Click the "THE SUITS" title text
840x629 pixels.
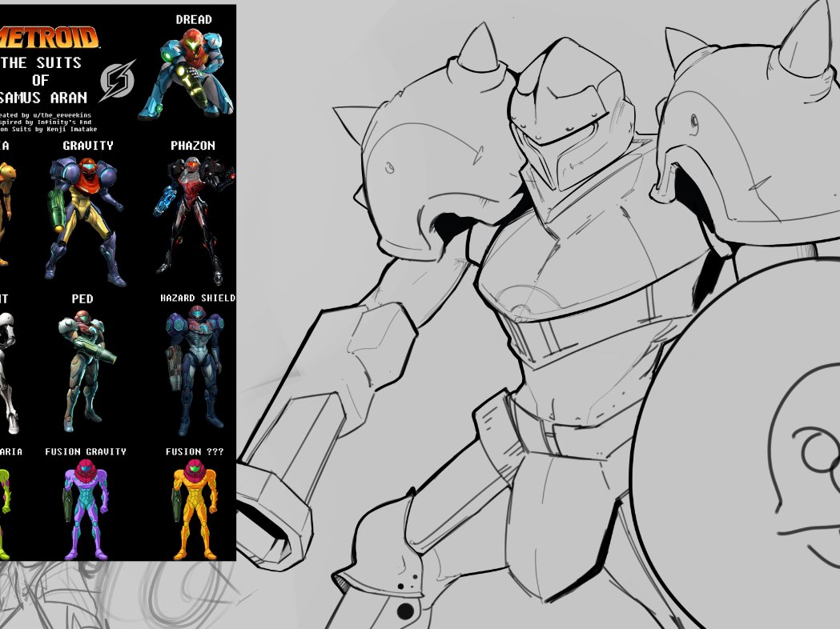click(x=41, y=63)
